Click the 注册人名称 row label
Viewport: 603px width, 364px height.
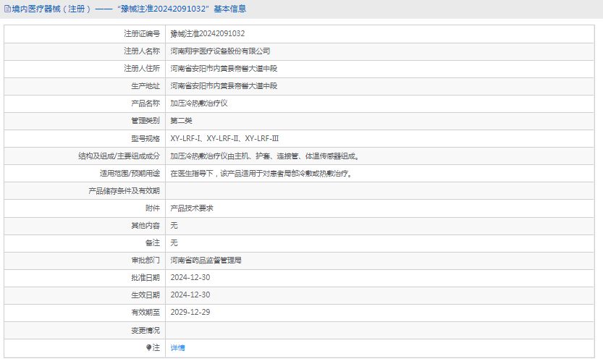[x=142, y=51]
